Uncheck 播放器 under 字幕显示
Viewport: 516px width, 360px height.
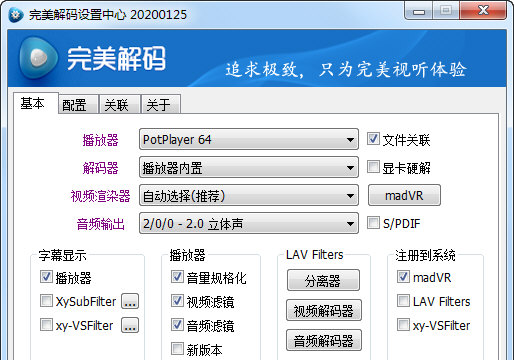point(46,277)
